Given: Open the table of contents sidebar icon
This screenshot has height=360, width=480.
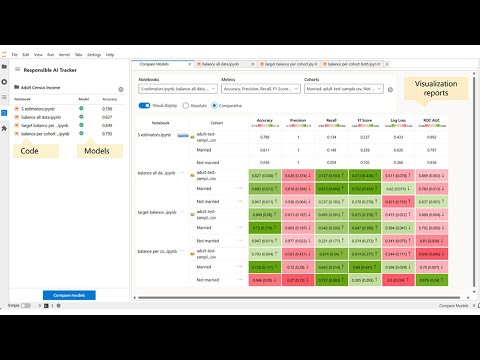Looking at the screenshot, I should tap(4, 97).
